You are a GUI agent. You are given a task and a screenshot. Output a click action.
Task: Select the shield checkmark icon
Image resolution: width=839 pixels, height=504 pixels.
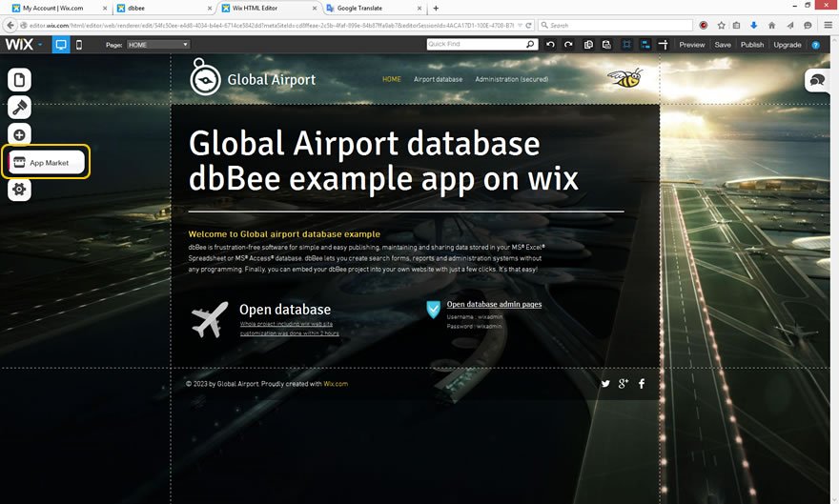point(434,309)
